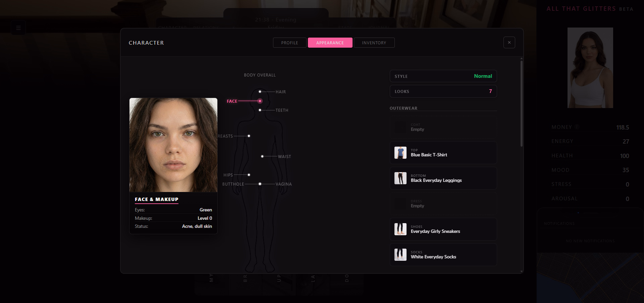Click the Everyday Girly Sneakers icon

point(400,229)
